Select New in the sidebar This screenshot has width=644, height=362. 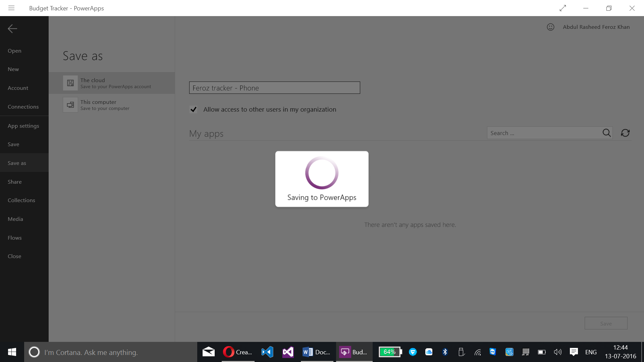click(24, 69)
